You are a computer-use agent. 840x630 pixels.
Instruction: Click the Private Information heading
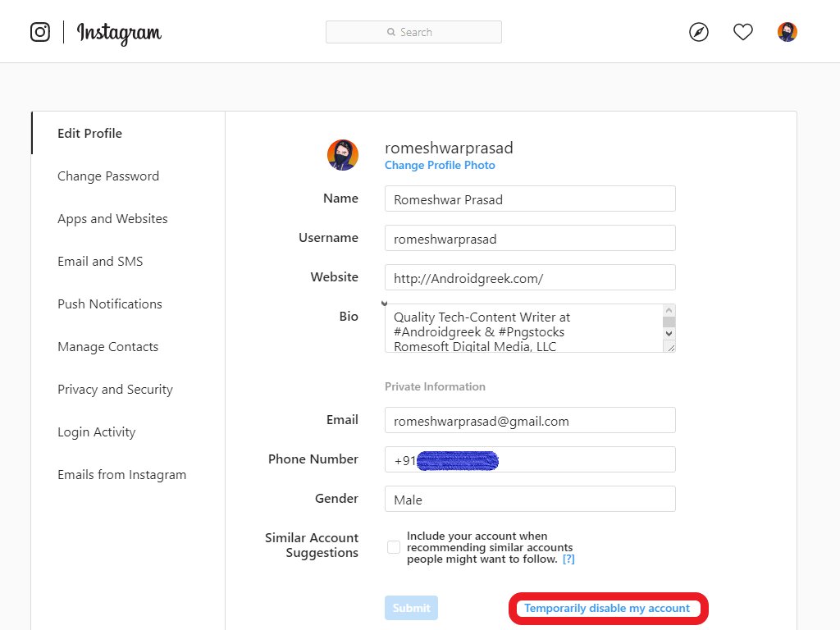435,386
